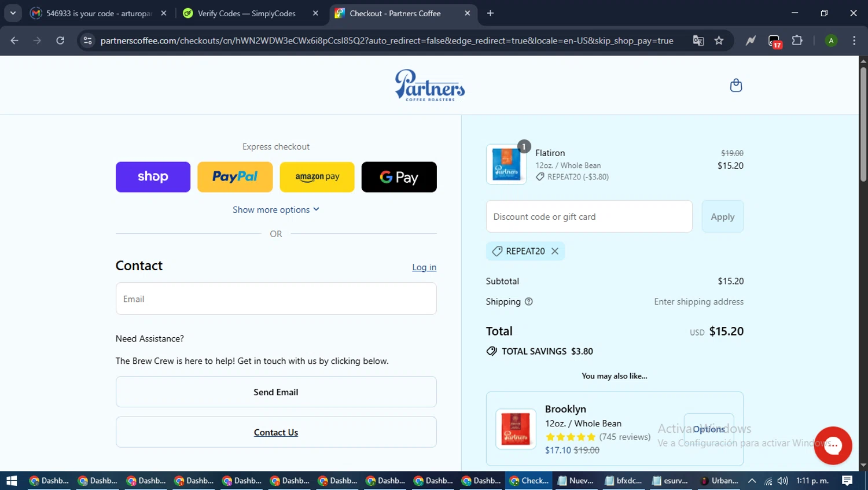Open Options for Brooklyn coffee
This screenshot has width=868, height=490.
pos(709,429)
